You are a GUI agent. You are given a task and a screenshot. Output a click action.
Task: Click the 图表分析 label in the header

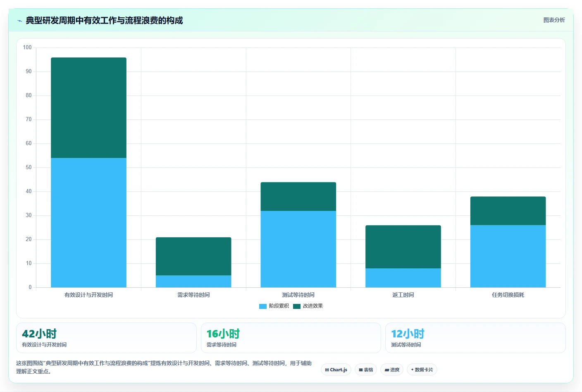tap(554, 20)
